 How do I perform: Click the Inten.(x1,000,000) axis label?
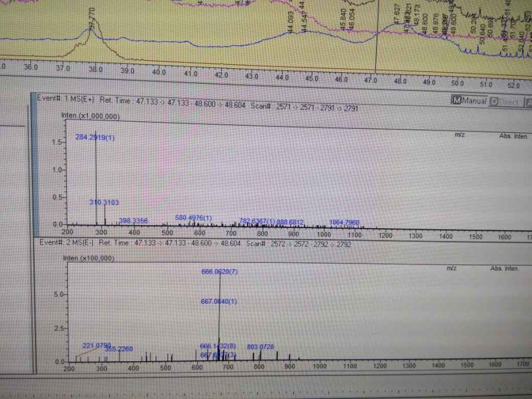[90, 116]
